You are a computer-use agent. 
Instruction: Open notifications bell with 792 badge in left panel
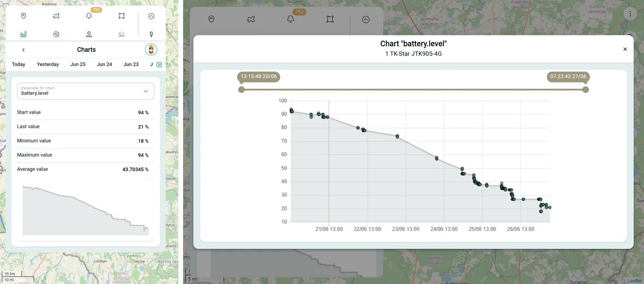89,16
